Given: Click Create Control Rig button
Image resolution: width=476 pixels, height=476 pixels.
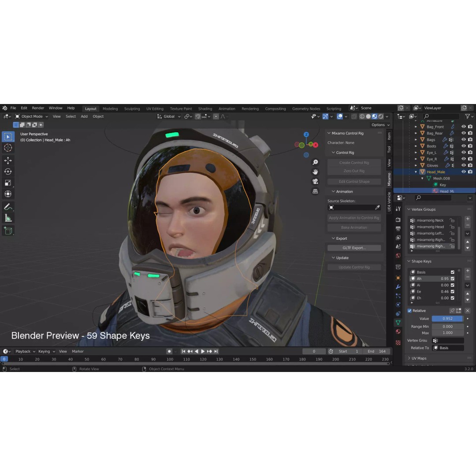Looking at the screenshot, I should pyautogui.click(x=354, y=163).
